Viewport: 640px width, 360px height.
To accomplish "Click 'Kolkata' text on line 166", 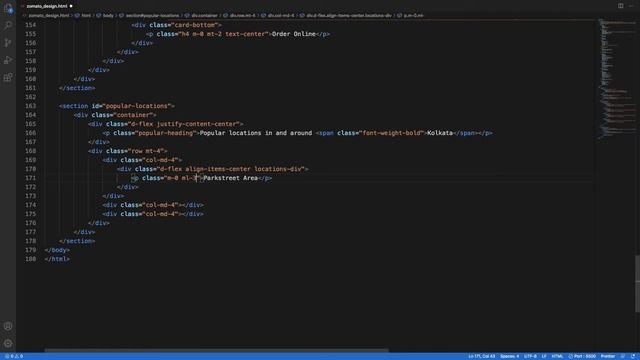I will [x=440, y=133].
